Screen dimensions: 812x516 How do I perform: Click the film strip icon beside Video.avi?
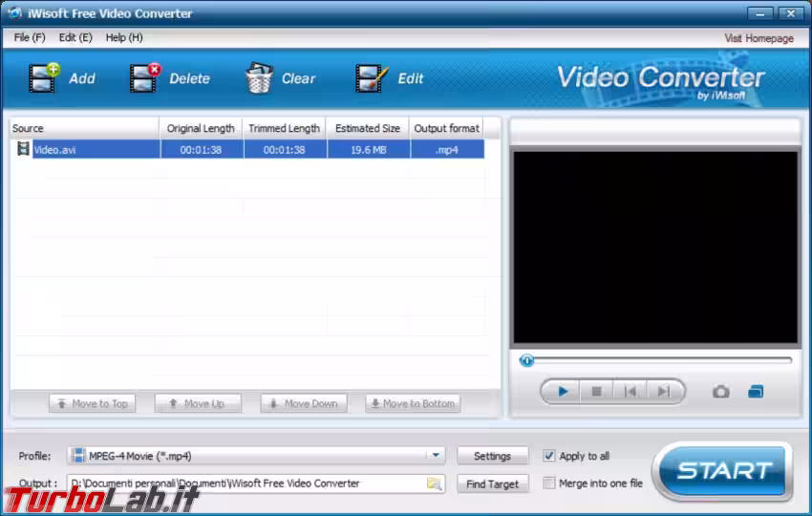[23, 149]
